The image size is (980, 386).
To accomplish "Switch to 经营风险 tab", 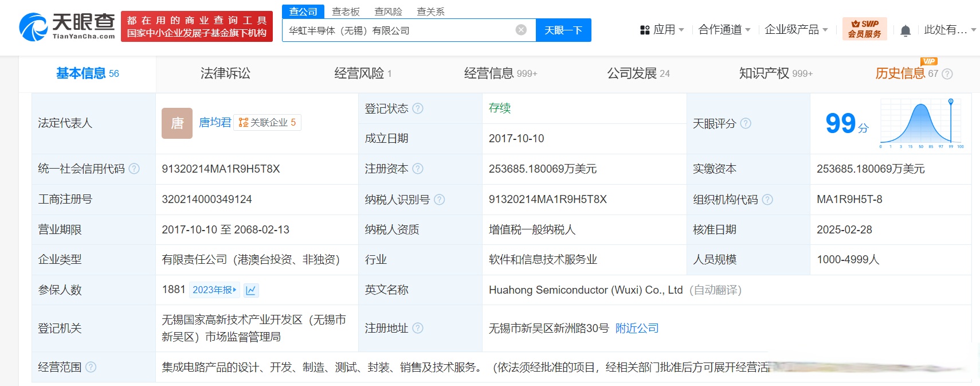I will click(363, 73).
